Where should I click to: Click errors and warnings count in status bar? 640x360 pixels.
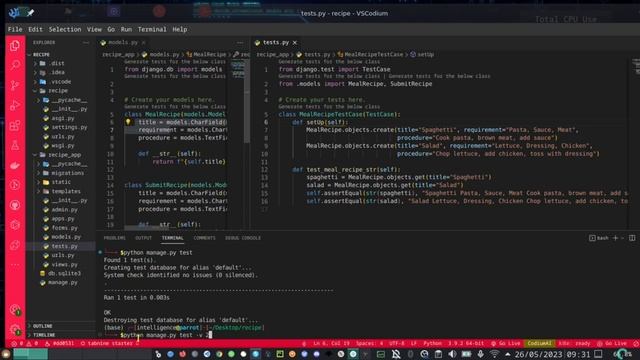click(25, 343)
